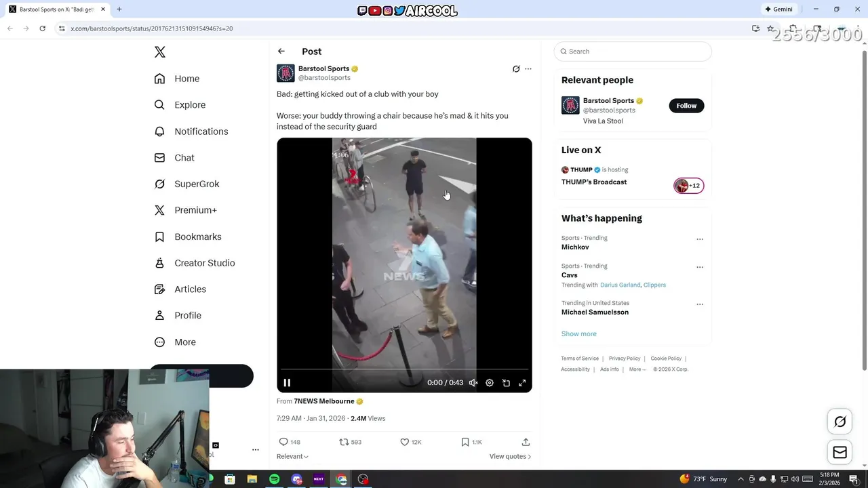Open options for Michael Samuelsson trend

(x=700, y=304)
